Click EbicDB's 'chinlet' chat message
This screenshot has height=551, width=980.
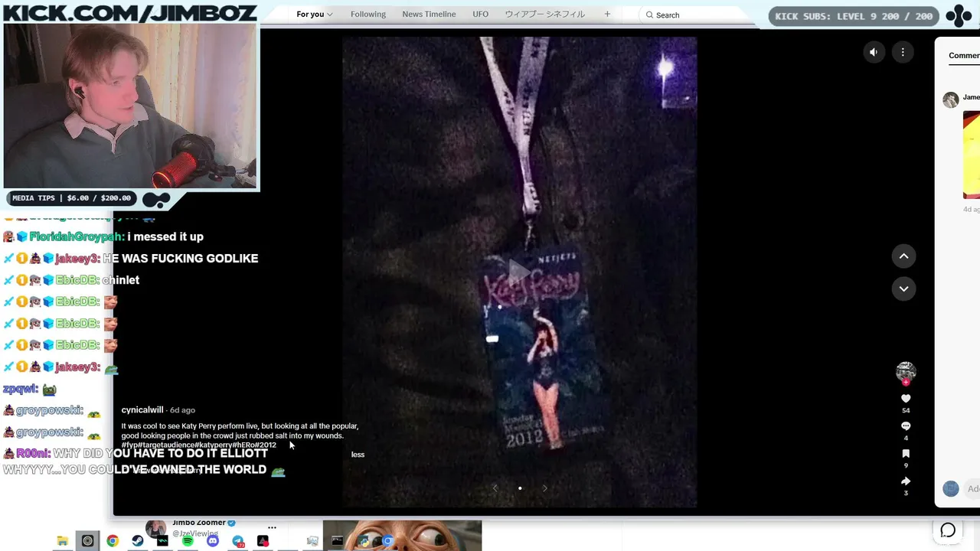121,280
